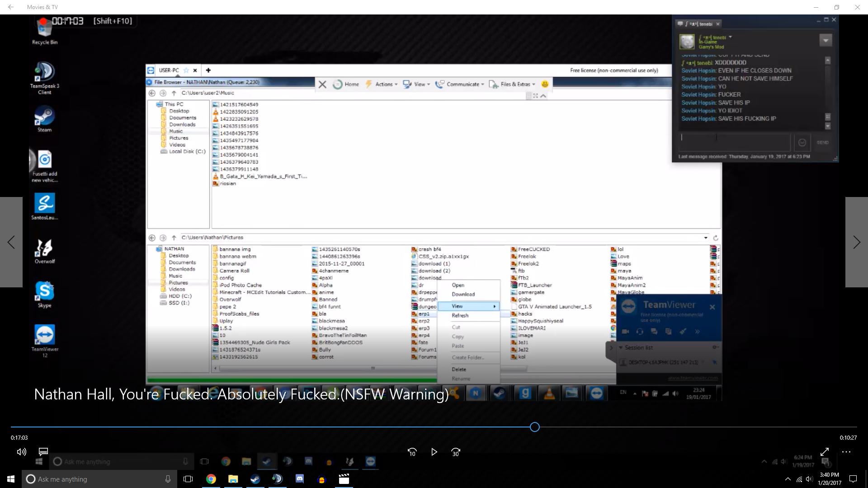This screenshot has height=488, width=868.
Task: Select the NATHAN root tree node
Action: pos(170,249)
